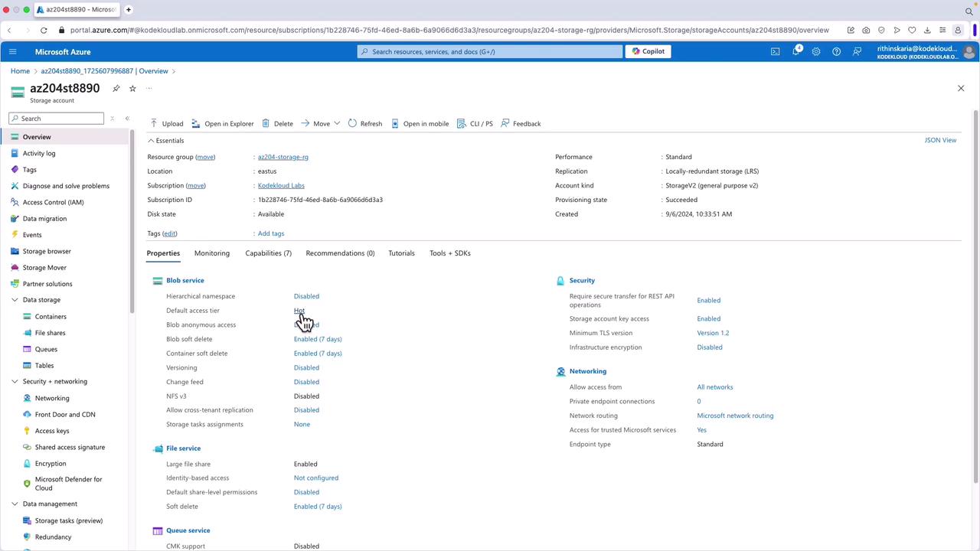Click Feedback in the command toolbar

point(521,123)
